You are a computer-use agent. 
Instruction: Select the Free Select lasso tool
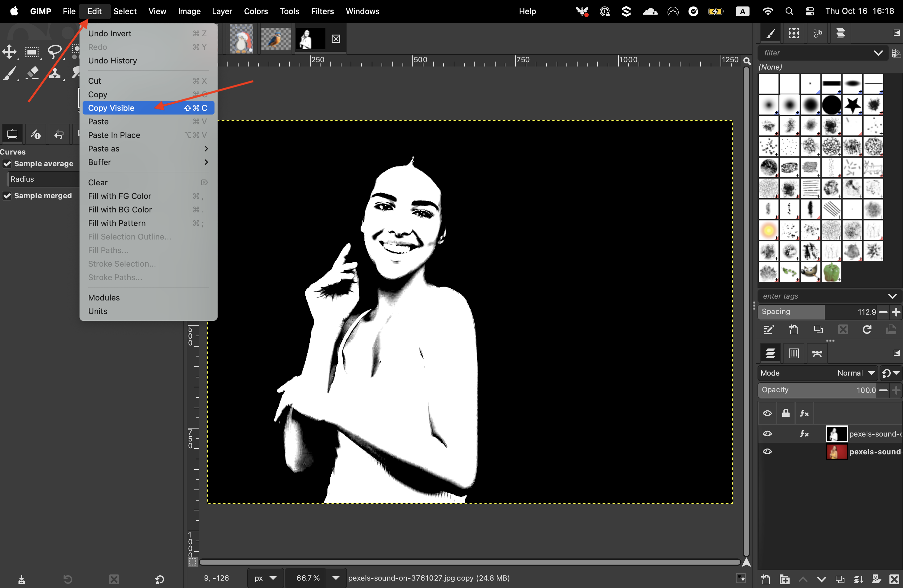coord(55,51)
